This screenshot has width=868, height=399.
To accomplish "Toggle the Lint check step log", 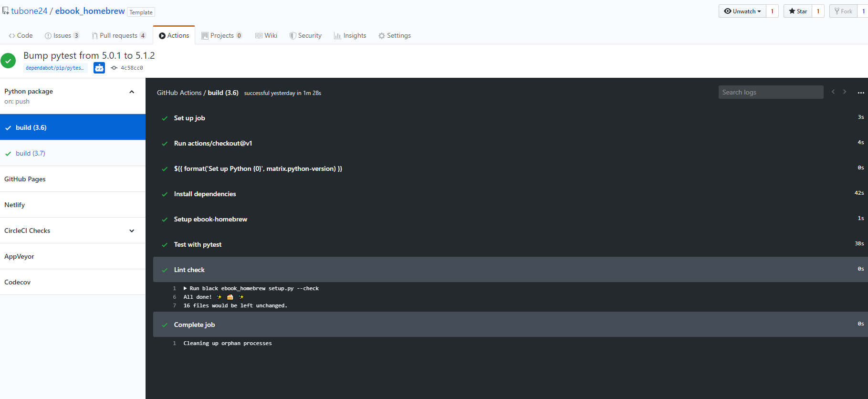I will [x=189, y=270].
